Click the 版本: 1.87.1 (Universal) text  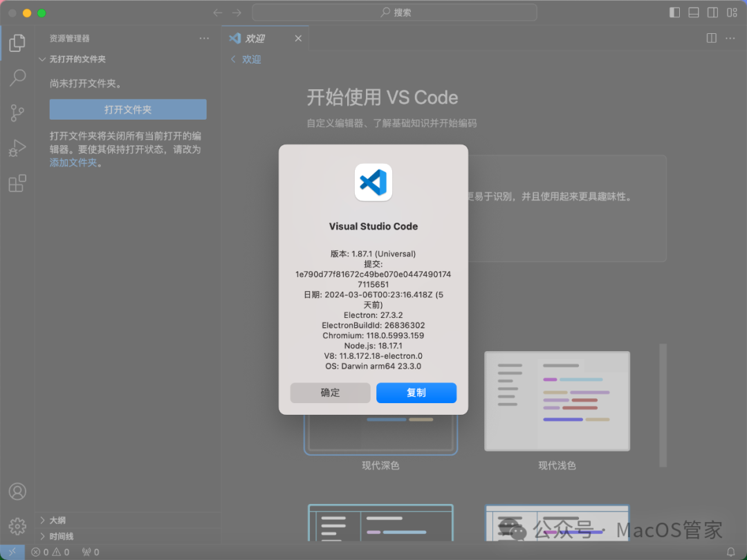[373, 254]
